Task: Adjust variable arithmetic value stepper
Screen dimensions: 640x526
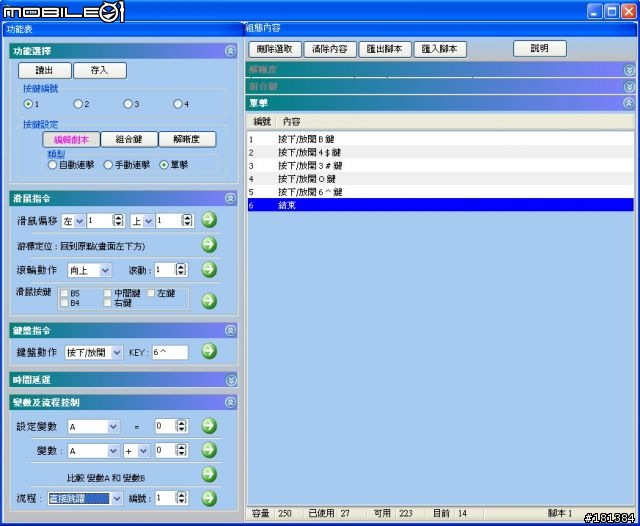Action: tap(181, 451)
